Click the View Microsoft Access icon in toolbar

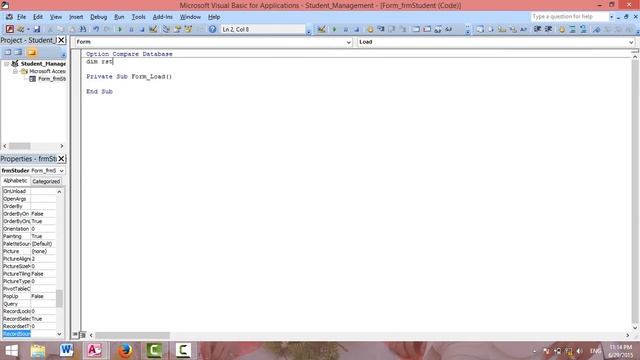tap(10, 29)
